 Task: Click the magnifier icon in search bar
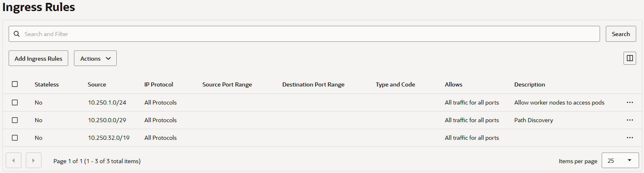[x=17, y=34]
